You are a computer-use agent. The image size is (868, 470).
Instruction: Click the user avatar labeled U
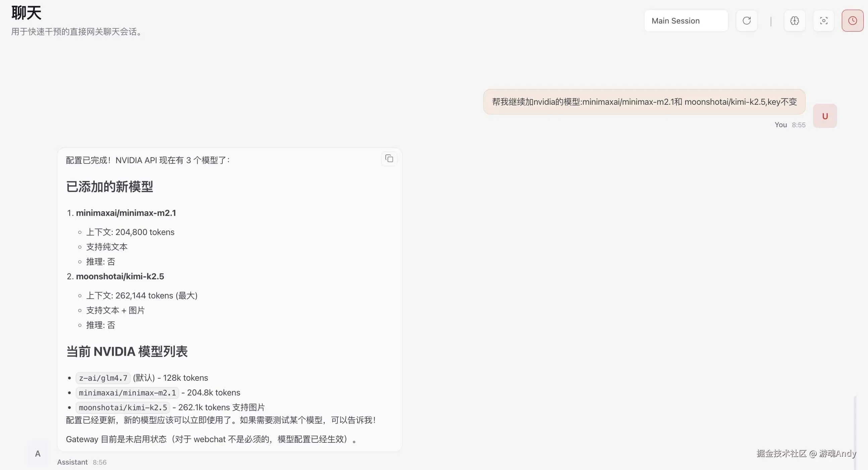pos(824,115)
